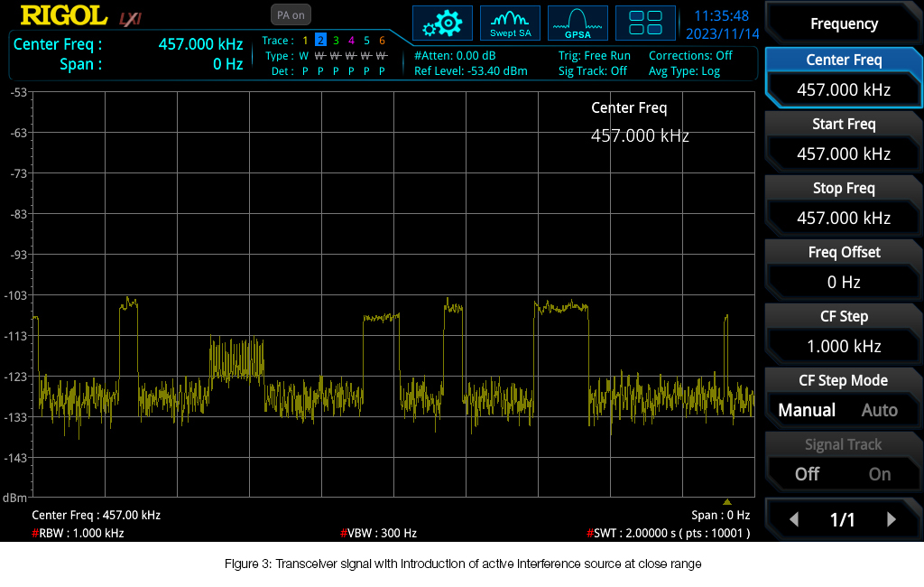
Task: Select the Stop Freq softkey
Action: click(x=844, y=204)
